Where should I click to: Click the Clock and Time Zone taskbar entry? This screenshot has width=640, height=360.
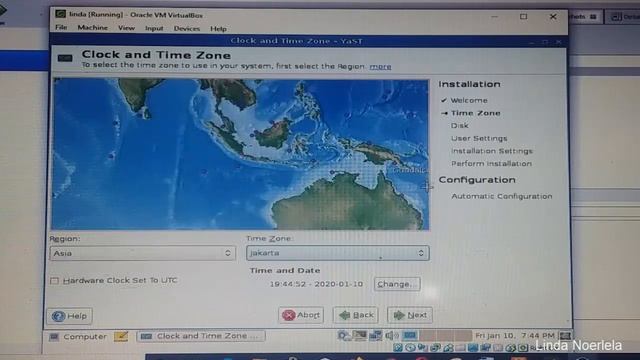click(x=201, y=336)
